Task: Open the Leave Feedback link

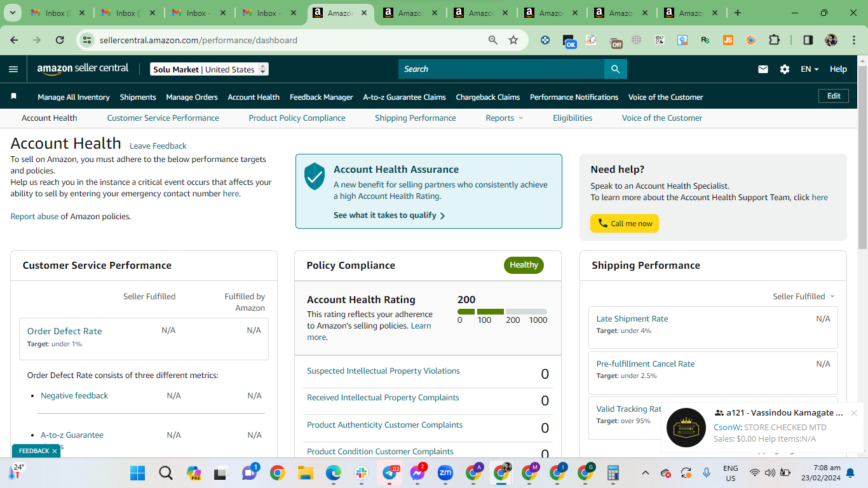Action: 158,146
